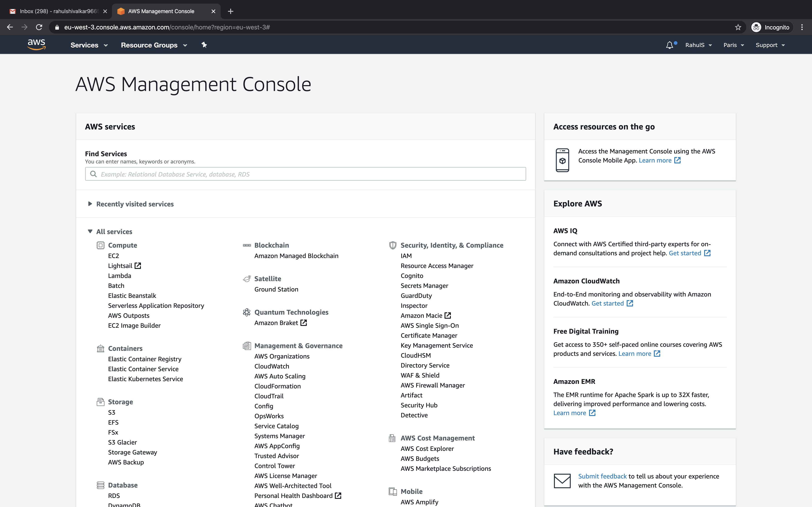This screenshot has height=507, width=812.
Task: Click the AWS Cost Management icon
Action: click(x=392, y=438)
